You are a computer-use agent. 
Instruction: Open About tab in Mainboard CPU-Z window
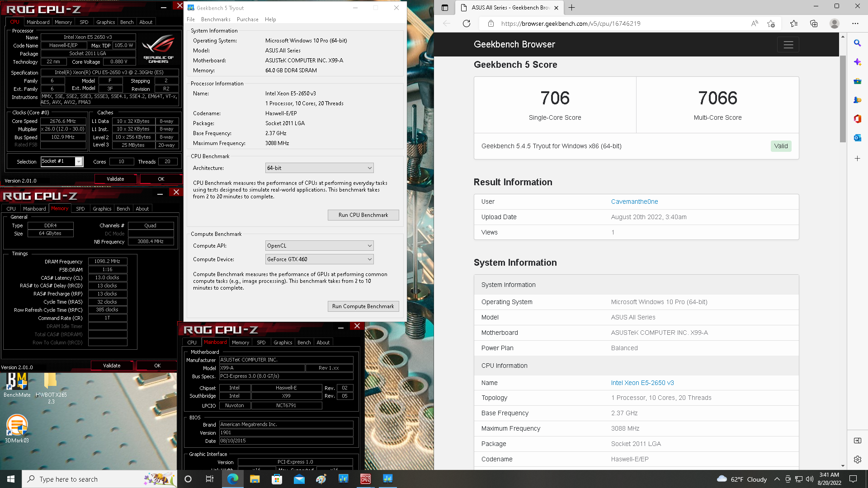tap(323, 343)
